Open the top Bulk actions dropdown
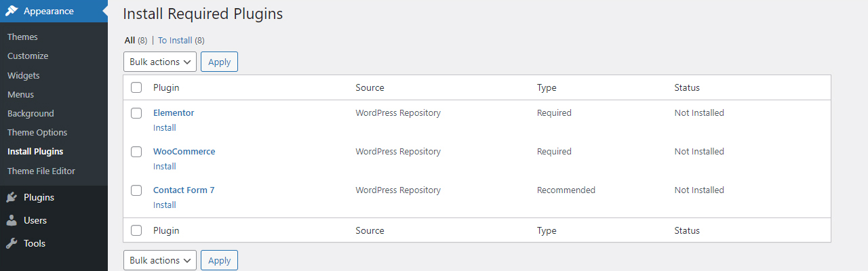Viewport: 868px width, 271px height. [160, 62]
